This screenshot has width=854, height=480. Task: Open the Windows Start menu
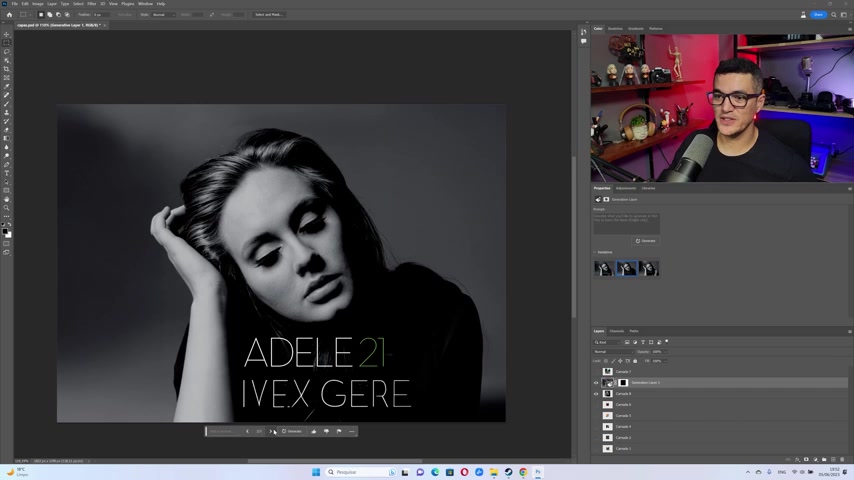pos(316,472)
